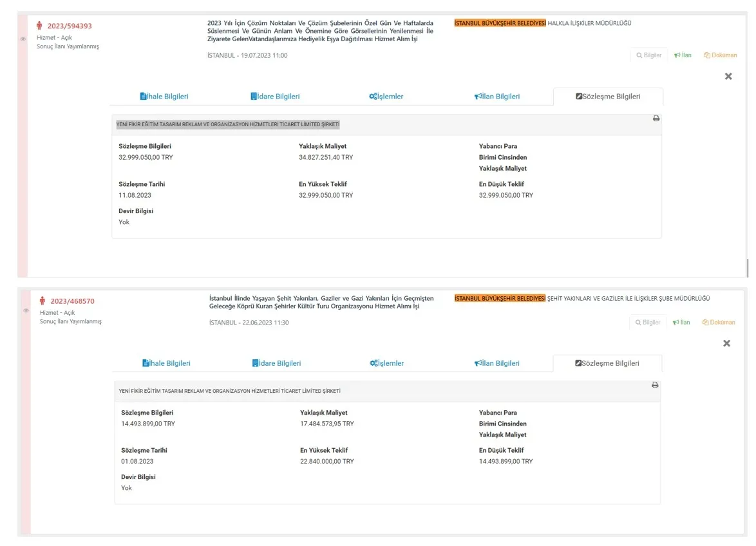This screenshot has height=546, width=756.
Task: Click the contract date 11.08.2023
Action: tap(135, 195)
